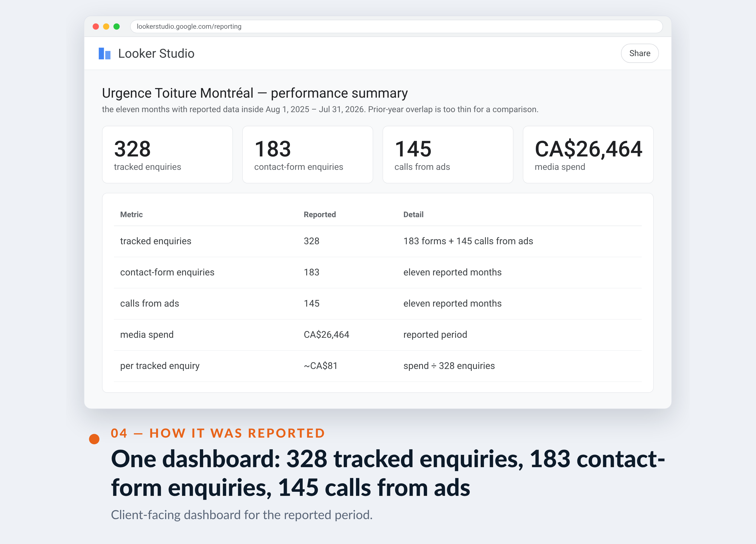
Task: Click the '04 — HOW IT WAS REPORTED' caption
Action: [x=218, y=433]
